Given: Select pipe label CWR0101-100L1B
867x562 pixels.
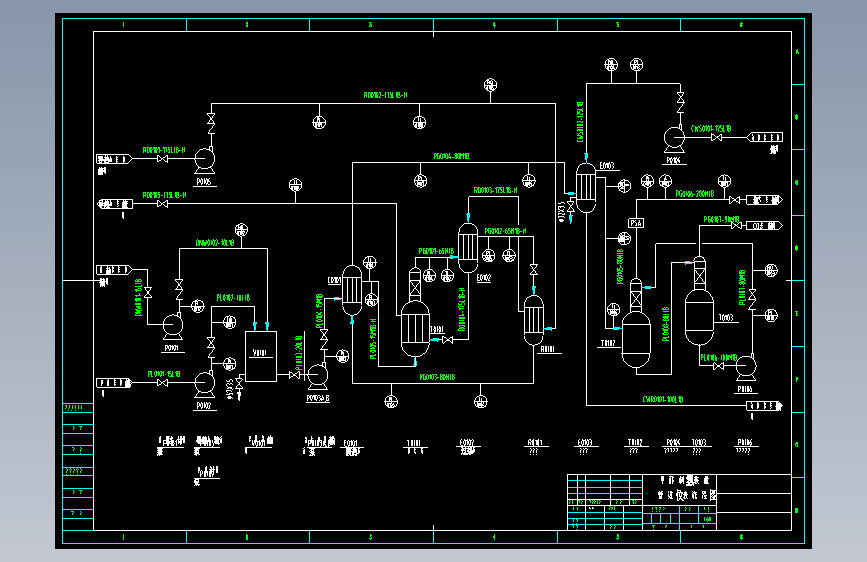Looking at the screenshot, I should point(663,399).
